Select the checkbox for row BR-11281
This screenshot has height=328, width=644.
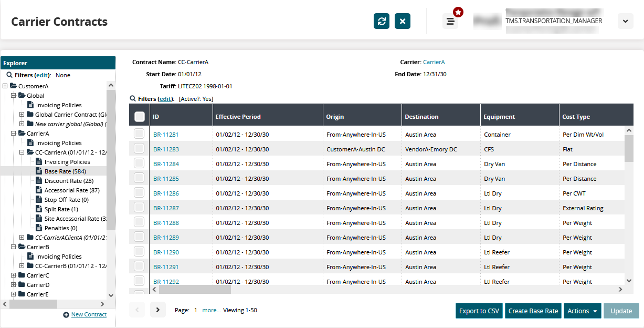point(139,134)
